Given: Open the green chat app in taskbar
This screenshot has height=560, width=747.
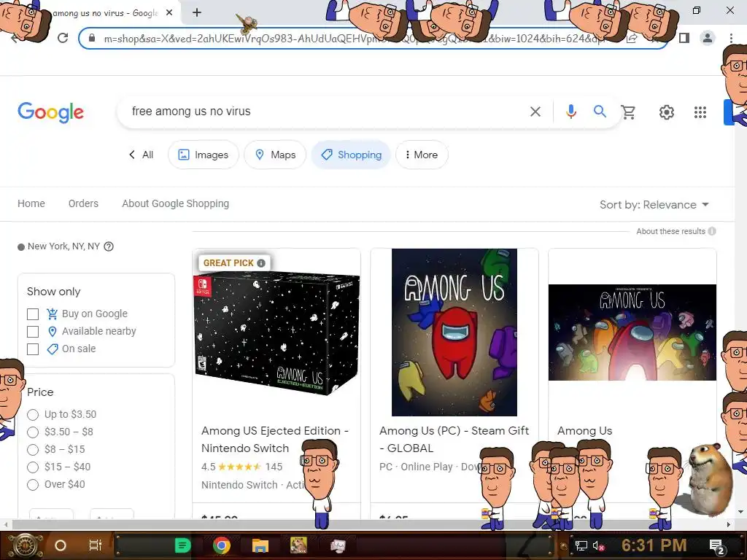Looking at the screenshot, I should coord(183,545).
